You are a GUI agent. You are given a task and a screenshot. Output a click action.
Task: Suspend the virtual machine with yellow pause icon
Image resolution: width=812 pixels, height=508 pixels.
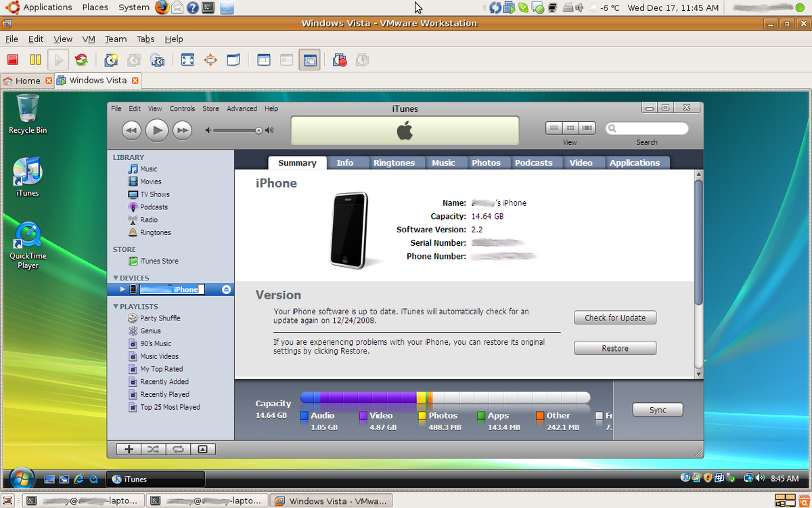coord(35,60)
